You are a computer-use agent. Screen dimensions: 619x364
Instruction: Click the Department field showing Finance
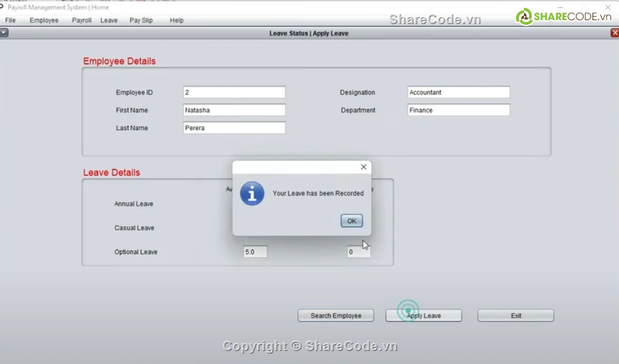pos(458,110)
